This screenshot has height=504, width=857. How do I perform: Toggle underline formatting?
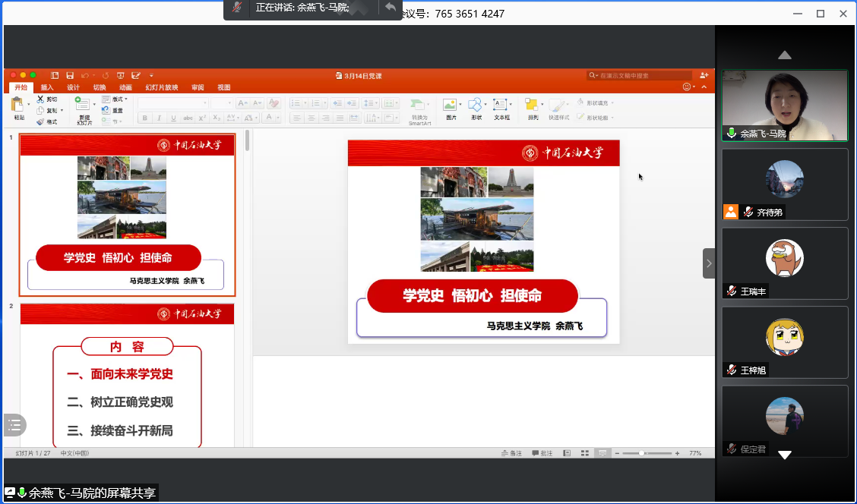[172, 118]
